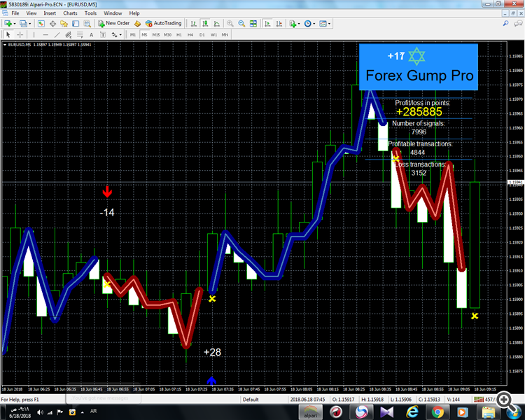Screen dimensions: 525x420
Task: Toggle the AutoTrading button
Action: pyautogui.click(x=163, y=23)
